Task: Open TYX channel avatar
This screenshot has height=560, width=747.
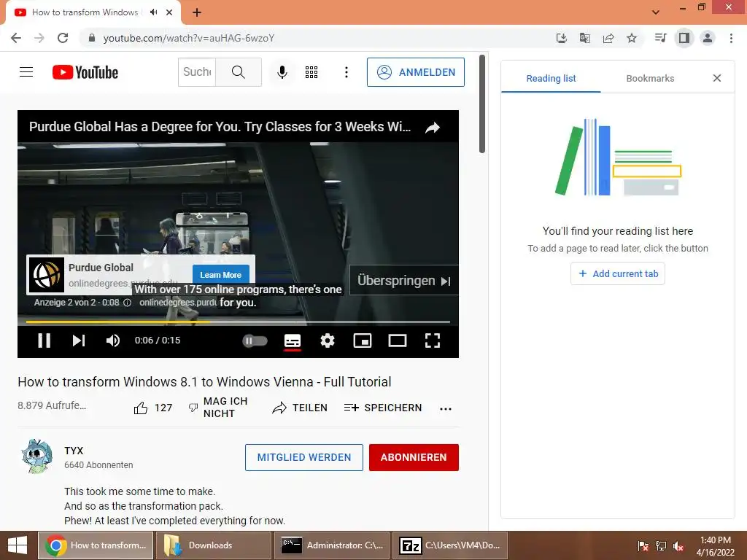Action: (x=36, y=456)
